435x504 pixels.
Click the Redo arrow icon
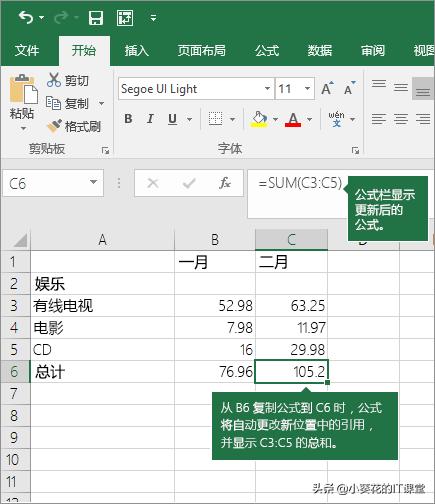[x=61, y=17]
